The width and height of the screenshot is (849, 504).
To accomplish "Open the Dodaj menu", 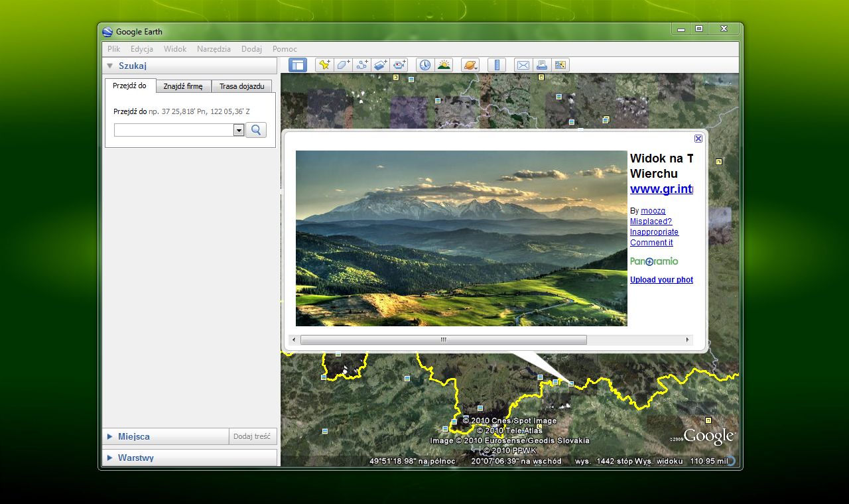I will (x=251, y=49).
